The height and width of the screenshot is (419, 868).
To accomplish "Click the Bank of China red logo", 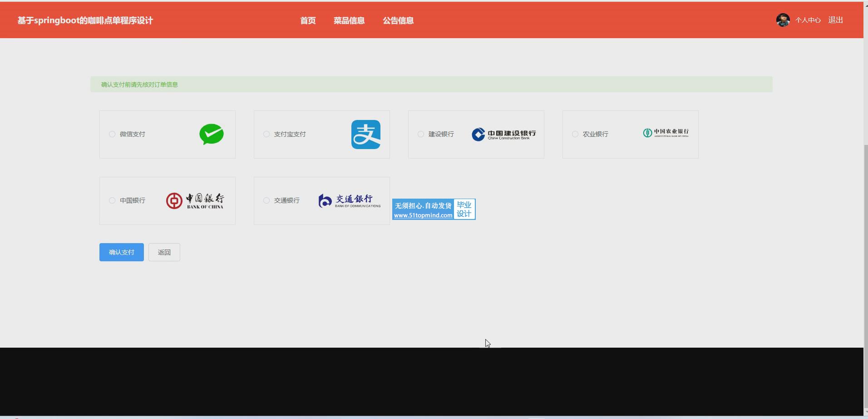I will click(x=195, y=201).
